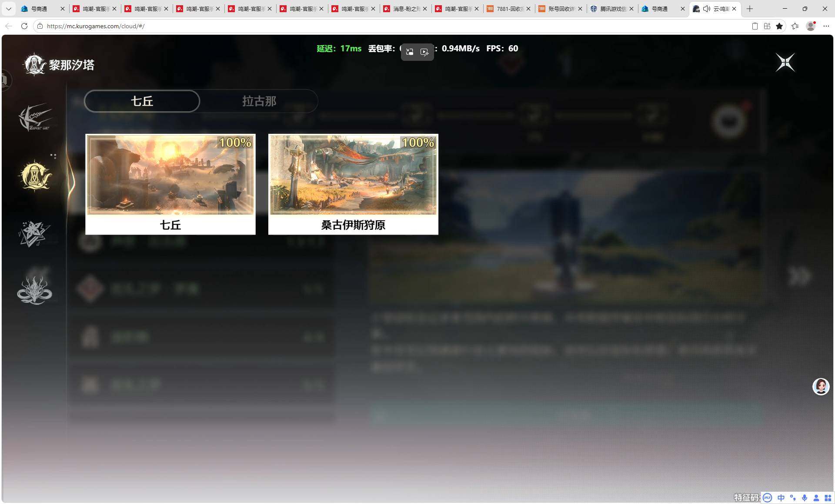Click the FPS: 60 readout
The height and width of the screenshot is (504, 835).
click(502, 48)
